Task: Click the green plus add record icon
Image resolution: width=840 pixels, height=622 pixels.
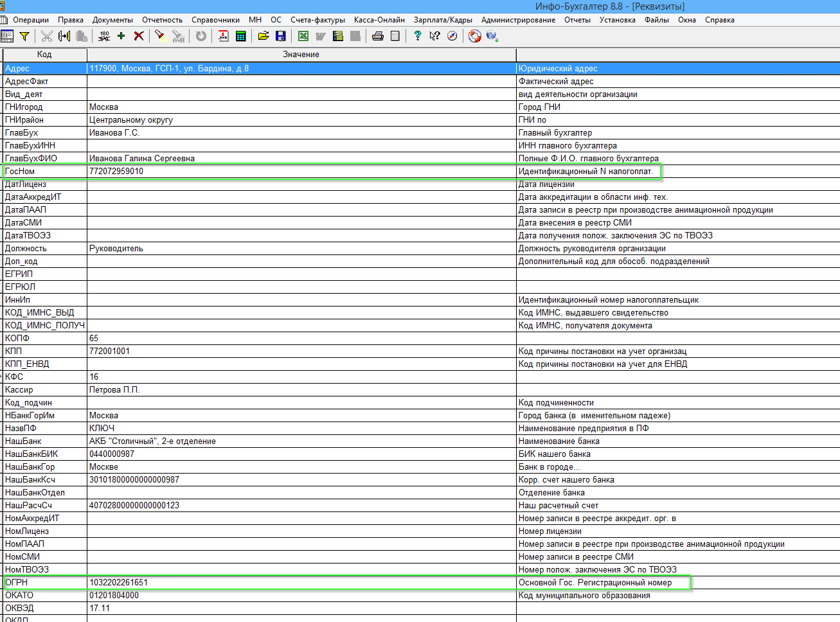Action: (121, 36)
